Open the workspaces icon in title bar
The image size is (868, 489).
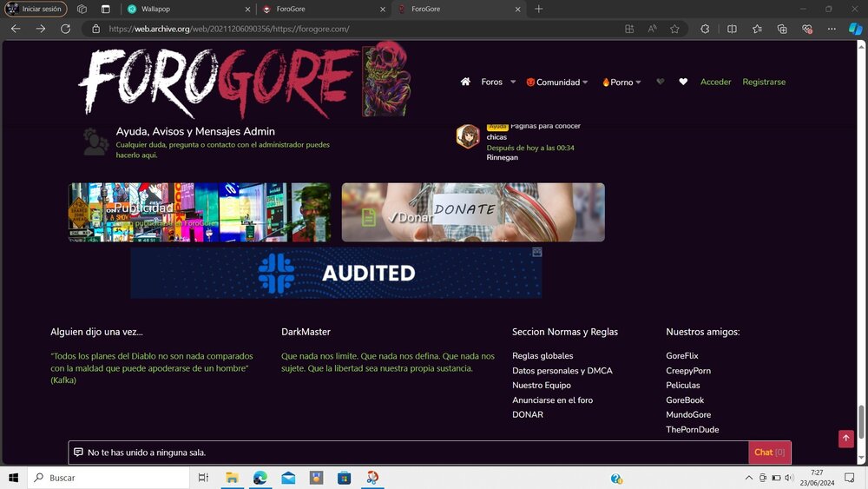coord(82,9)
